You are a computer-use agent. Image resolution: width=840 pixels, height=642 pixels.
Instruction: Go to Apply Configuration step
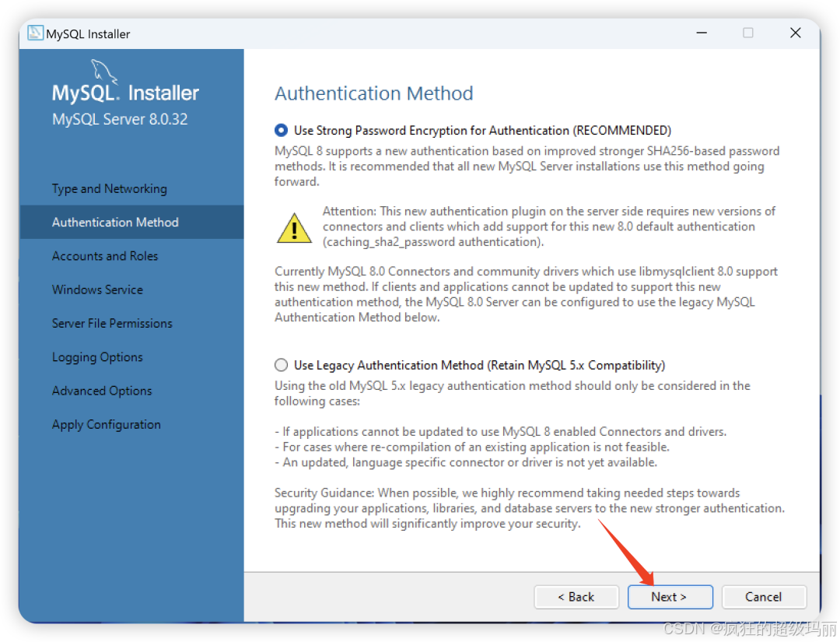[106, 424]
